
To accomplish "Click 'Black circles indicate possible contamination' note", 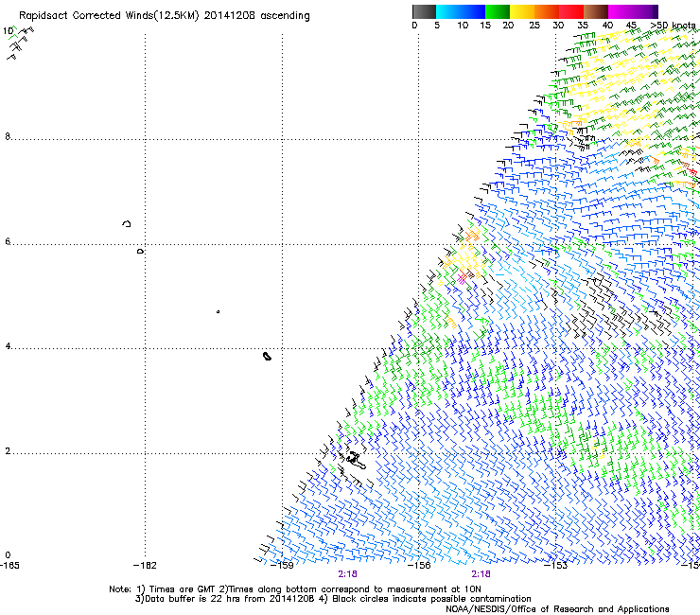I will coord(431,599).
